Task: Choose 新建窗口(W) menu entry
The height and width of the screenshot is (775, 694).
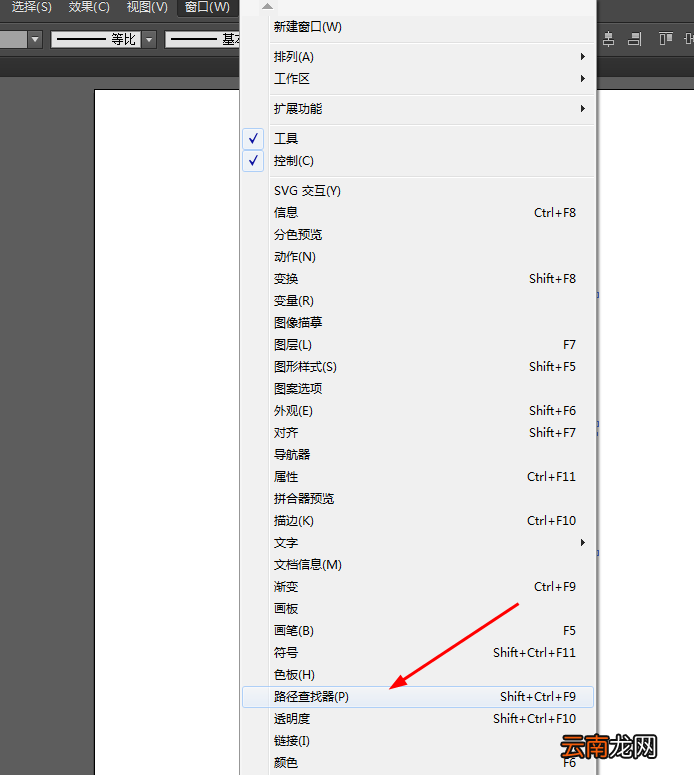Action: click(418, 27)
